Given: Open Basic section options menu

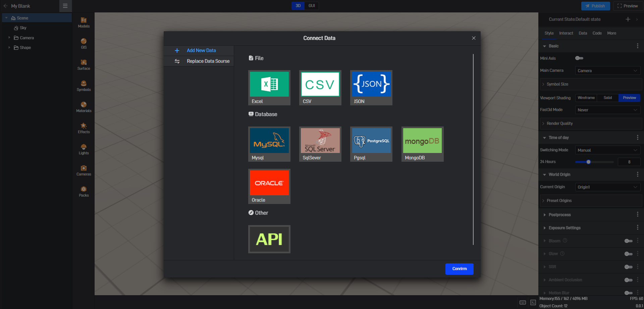Looking at the screenshot, I should click(638, 46).
